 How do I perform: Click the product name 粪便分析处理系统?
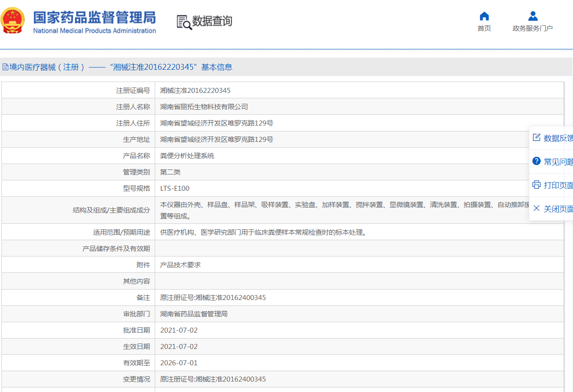187,156
